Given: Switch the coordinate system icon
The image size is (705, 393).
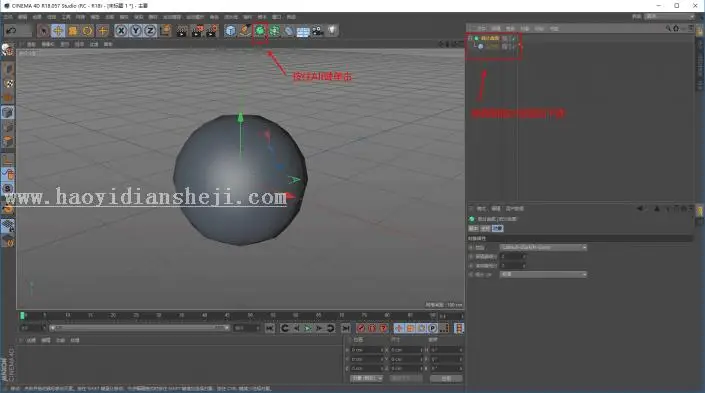Looking at the screenshot, I should coord(165,31).
